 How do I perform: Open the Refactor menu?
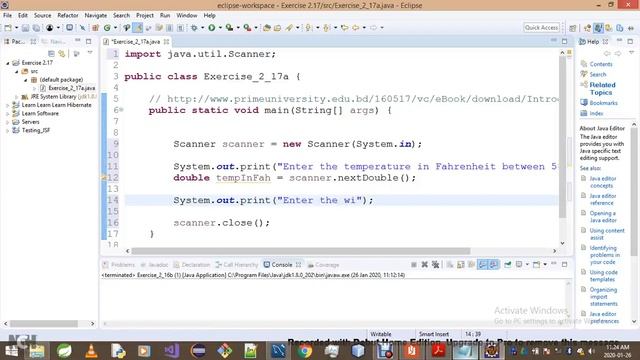(68, 16)
